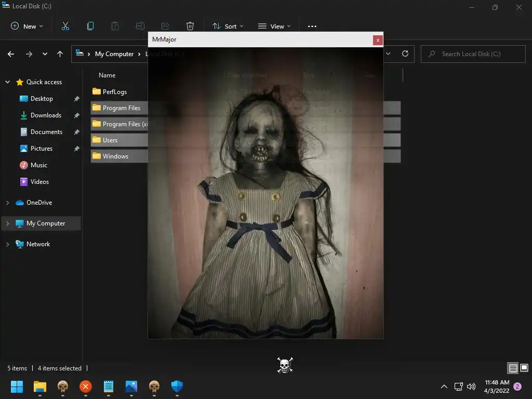Click My Computer in address breadcrumb
Image resolution: width=532 pixels, height=399 pixels.
coord(114,54)
